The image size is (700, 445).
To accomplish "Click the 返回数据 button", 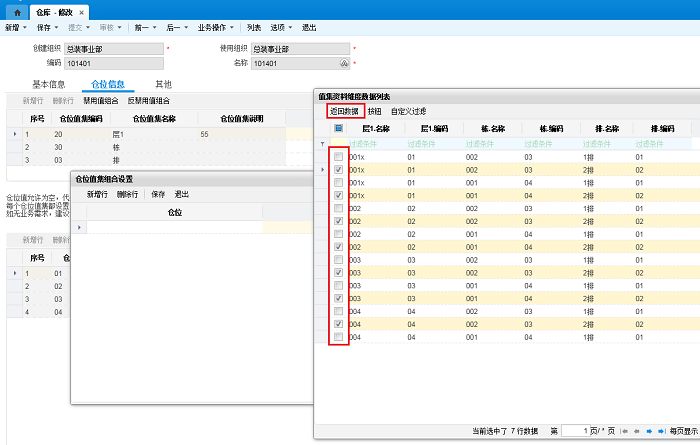I will coord(345,111).
